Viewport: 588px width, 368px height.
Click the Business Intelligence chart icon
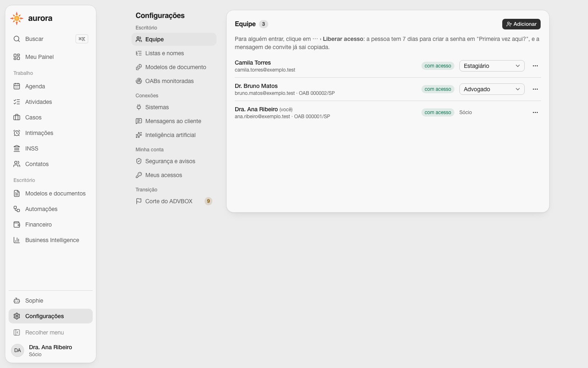pyautogui.click(x=17, y=240)
